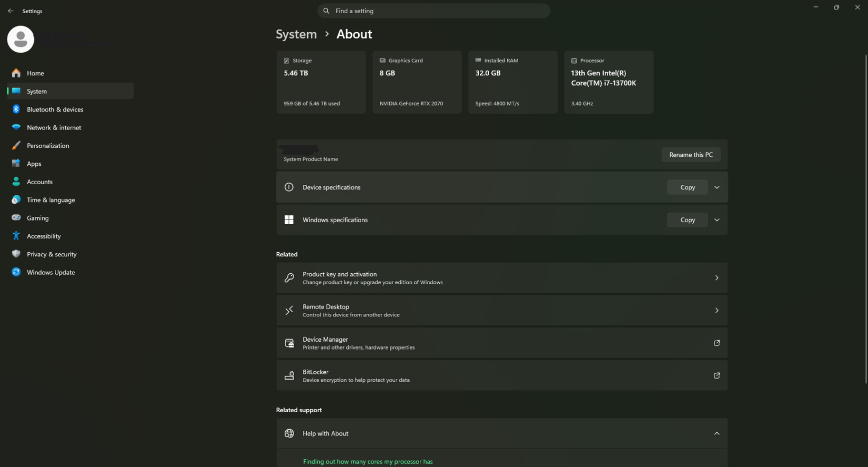Collapse Help with About section
Screen dimensions: 868x467
click(x=716, y=433)
